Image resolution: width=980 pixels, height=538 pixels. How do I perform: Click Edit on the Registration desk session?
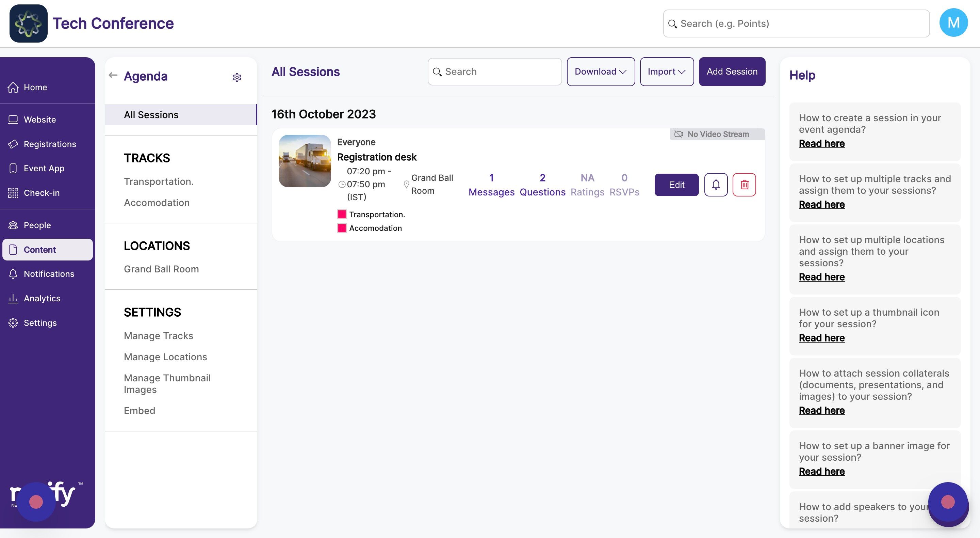pos(676,185)
